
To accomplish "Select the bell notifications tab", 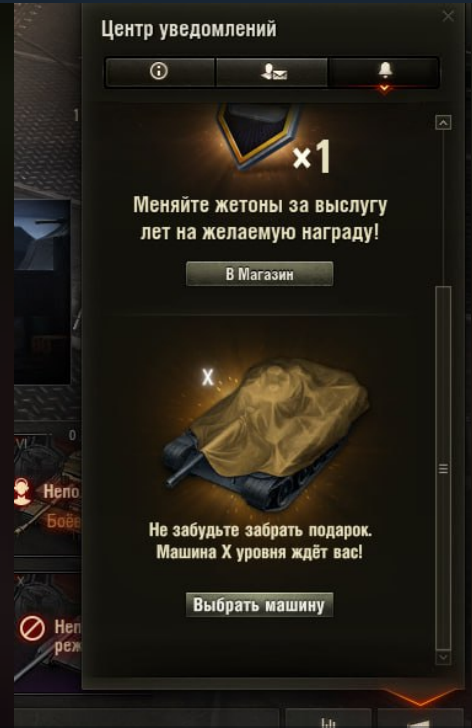I will pyautogui.click(x=385, y=70).
